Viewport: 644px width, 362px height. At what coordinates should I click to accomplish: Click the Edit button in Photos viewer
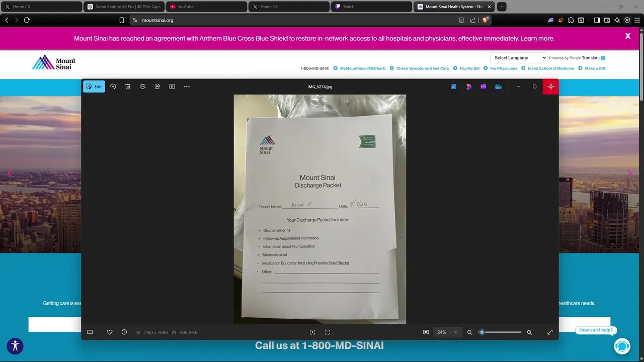(x=94, y=86)
